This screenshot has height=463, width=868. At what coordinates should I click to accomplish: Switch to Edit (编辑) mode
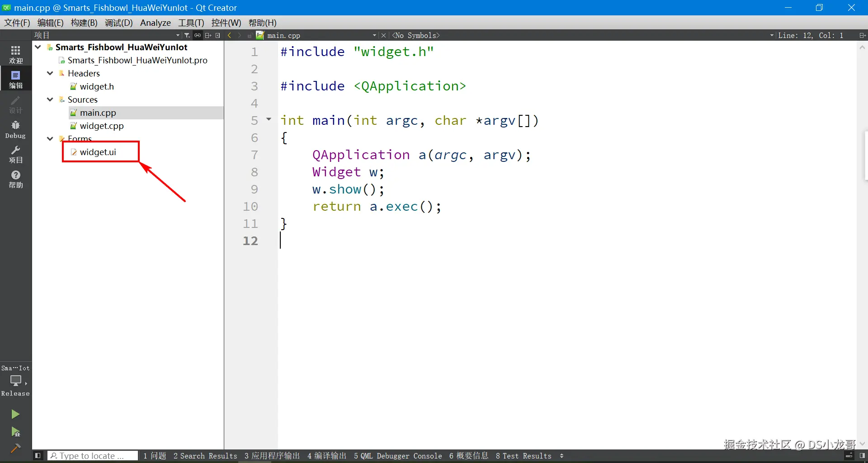point(16,79)
